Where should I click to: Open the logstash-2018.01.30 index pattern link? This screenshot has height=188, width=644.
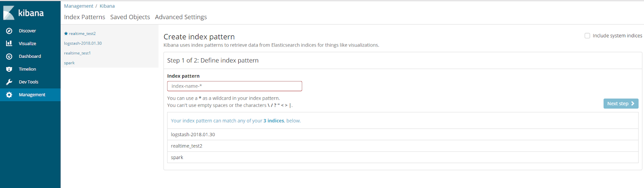tap(83, 43)
